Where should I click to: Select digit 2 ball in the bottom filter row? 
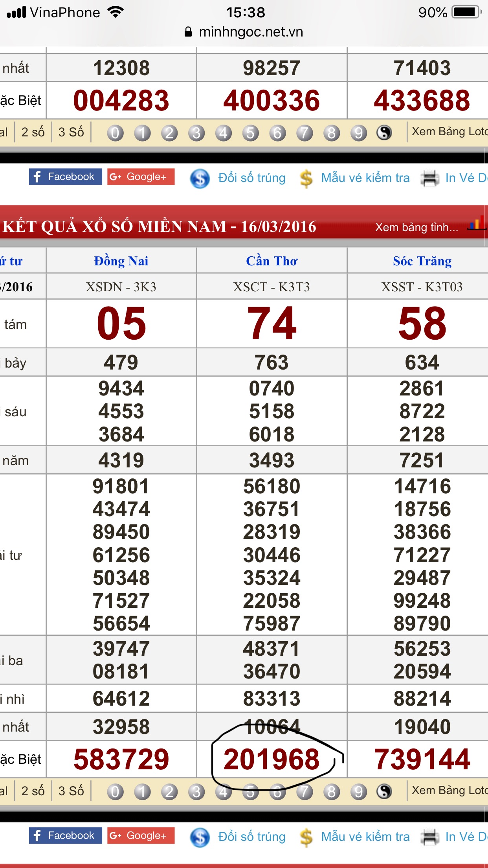point(169,792)
